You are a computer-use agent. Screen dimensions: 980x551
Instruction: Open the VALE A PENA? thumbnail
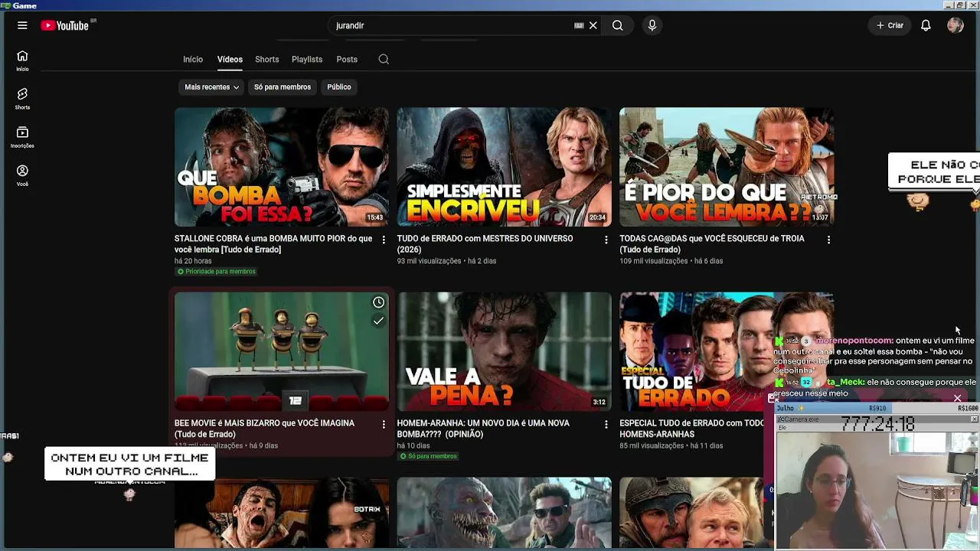(x=505, y=351)
